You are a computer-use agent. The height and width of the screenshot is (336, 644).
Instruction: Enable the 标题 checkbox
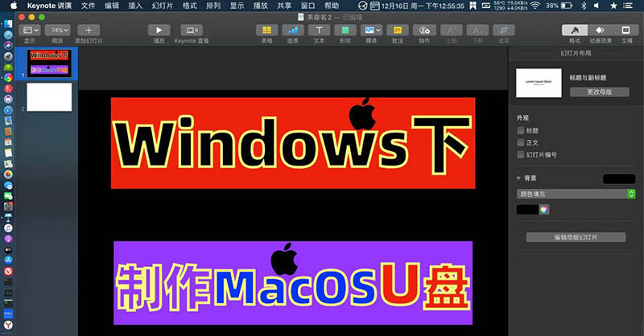pos(520,130)
